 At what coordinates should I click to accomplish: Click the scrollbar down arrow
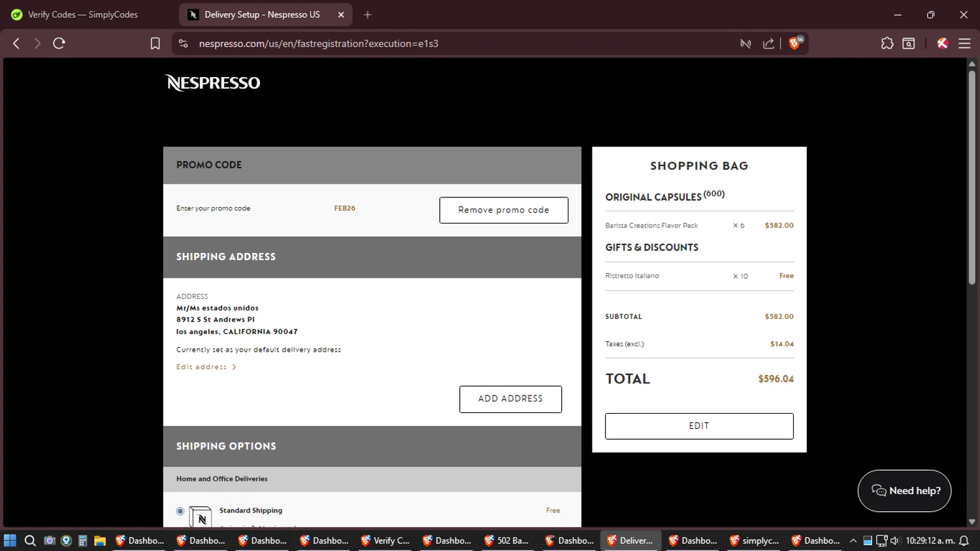point(972,522)
